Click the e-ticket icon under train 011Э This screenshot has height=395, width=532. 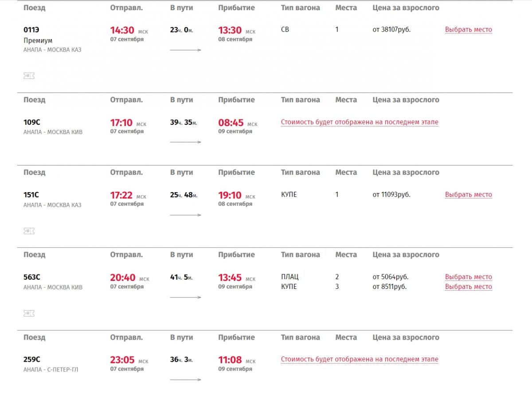click(x=29, y=76)
